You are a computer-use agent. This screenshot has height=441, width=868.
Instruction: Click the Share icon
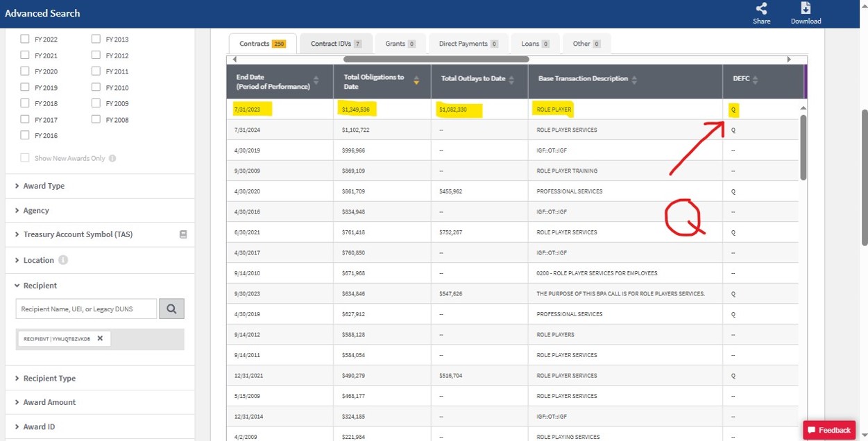coord(761,8)
